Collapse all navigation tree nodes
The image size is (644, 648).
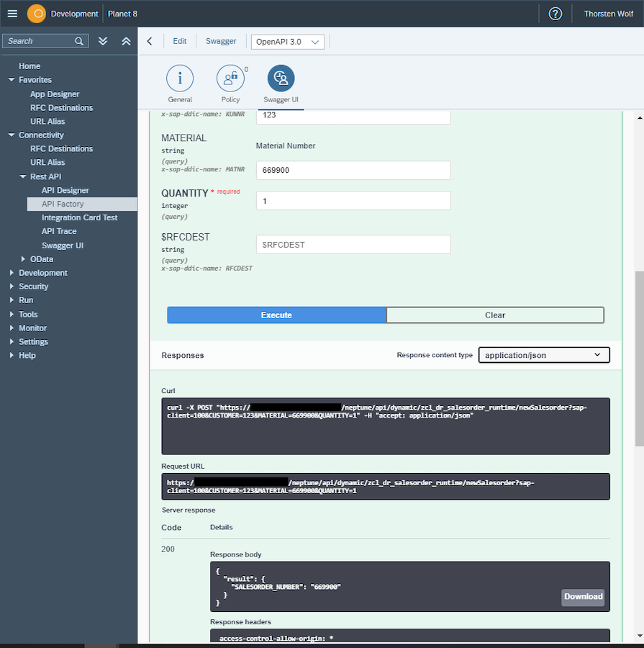[126, 41]
